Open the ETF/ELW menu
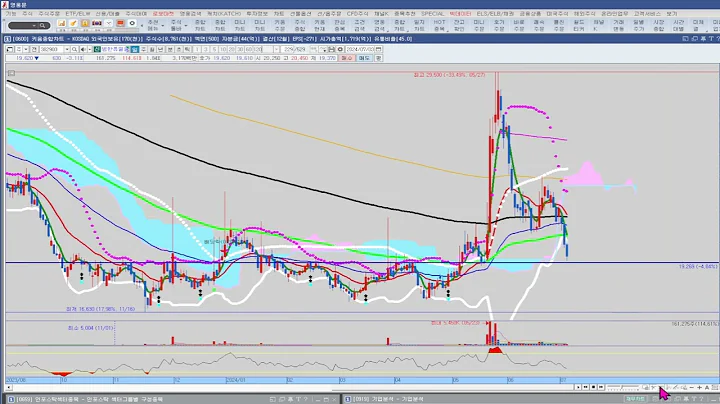The width and height of the screenshot is (720, 404). coord(78,14)
